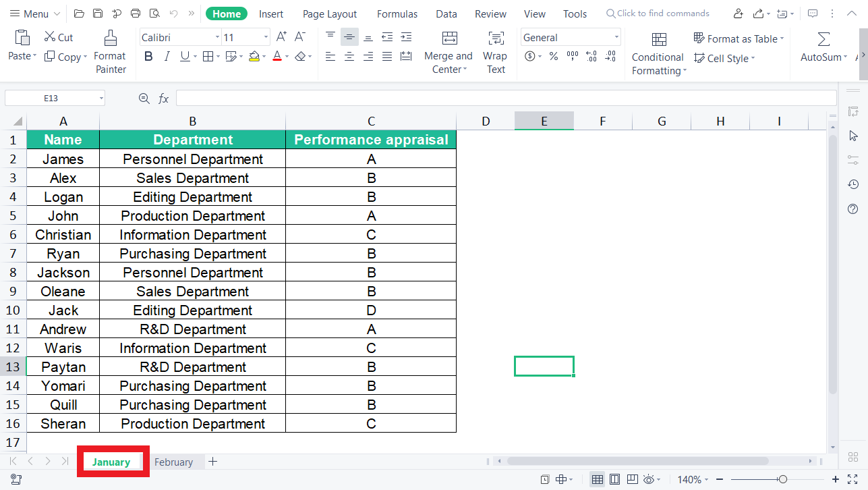The image size is (868, 490).
Task: Click the Increase Decimal icon
Action: (591, 57)
